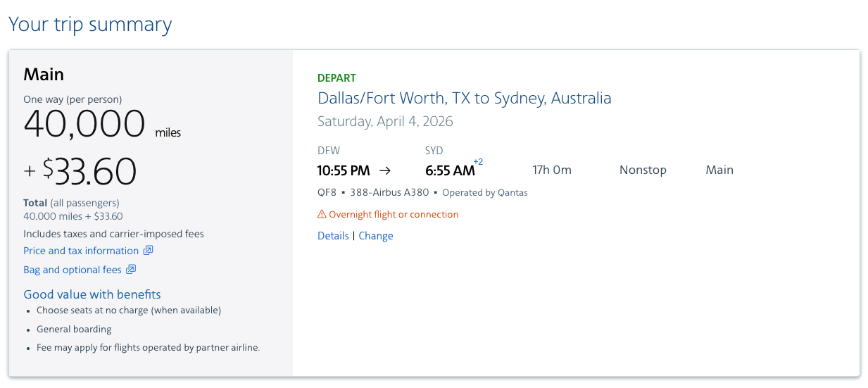Click the green DEPART label

point(336,78)
